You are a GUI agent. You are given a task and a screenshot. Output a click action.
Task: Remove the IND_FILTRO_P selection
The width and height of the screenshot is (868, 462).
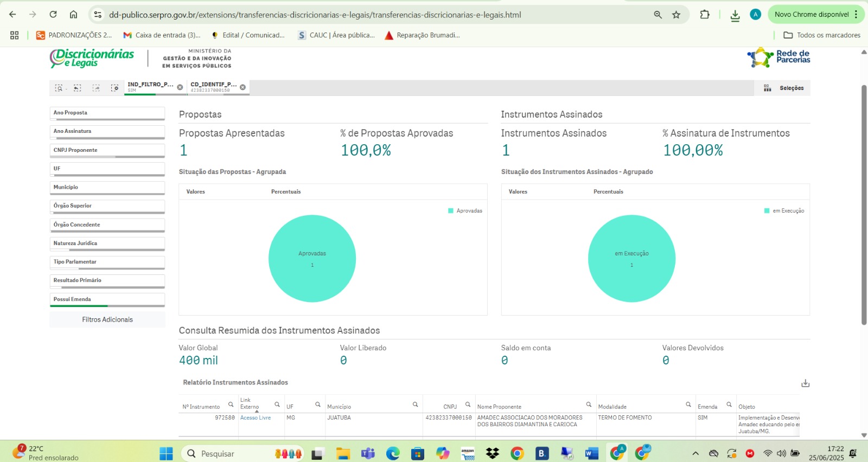coord(180,87)
